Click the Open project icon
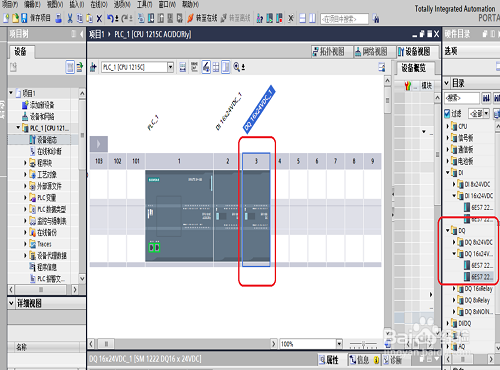Image resolution: width=500 pixels, height=370 pixels. 15,18
